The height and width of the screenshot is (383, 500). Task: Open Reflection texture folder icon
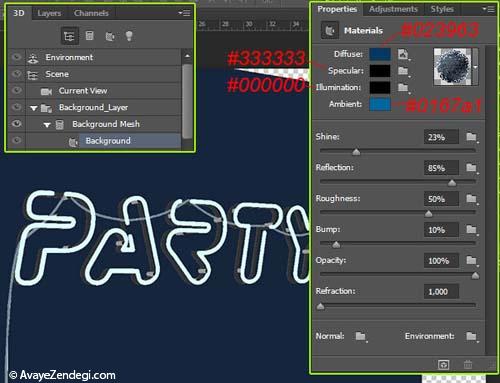[471, 168]
